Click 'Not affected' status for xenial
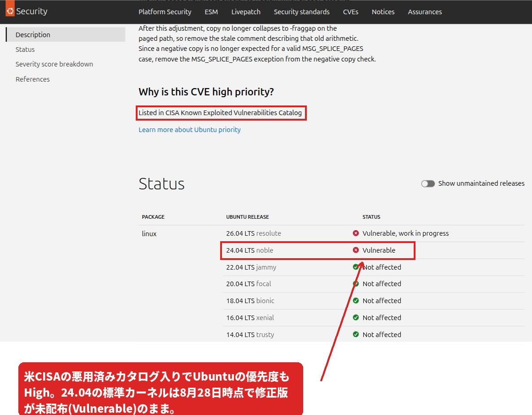Viewport: 532px width, 415px height. 382,318
